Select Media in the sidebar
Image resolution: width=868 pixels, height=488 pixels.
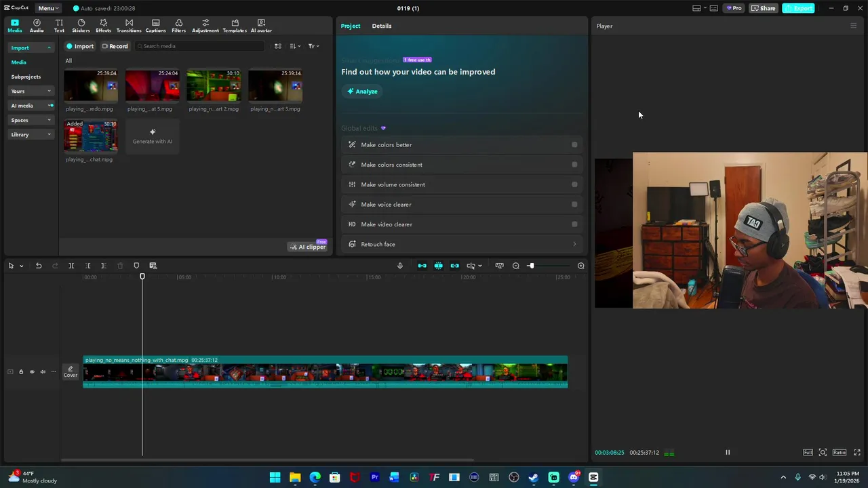(19, 62)
